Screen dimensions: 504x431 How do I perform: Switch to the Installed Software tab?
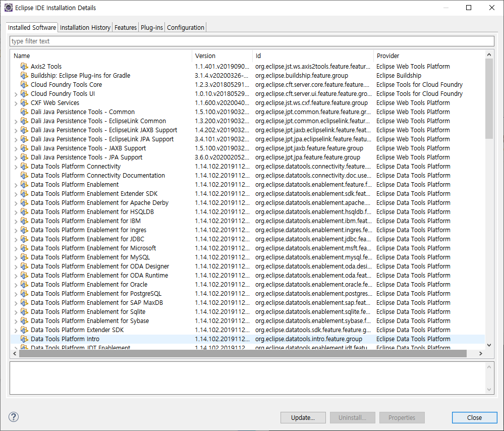point(32,27)
